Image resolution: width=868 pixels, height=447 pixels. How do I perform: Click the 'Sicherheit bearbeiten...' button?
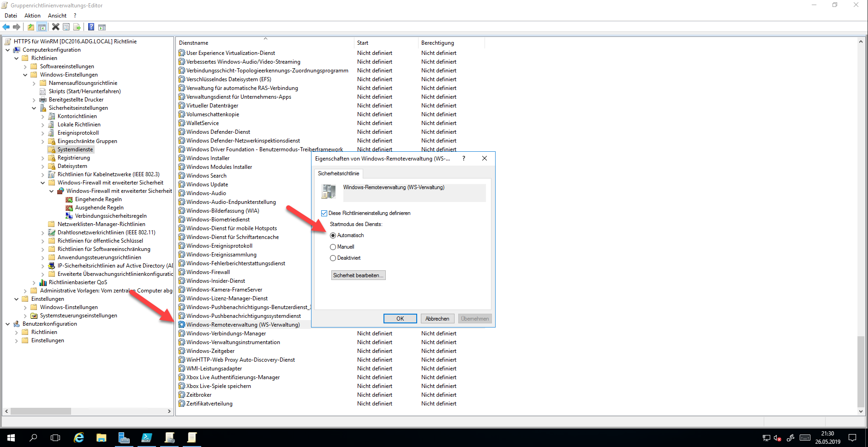click(358, 275)
